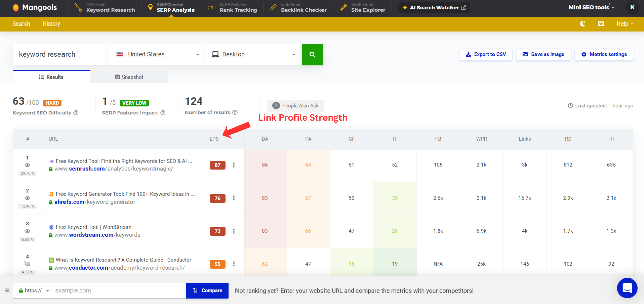Toggle eye icon for result 3
The height and width of the screenshot is (304, 644).
(x=27, y=231)
